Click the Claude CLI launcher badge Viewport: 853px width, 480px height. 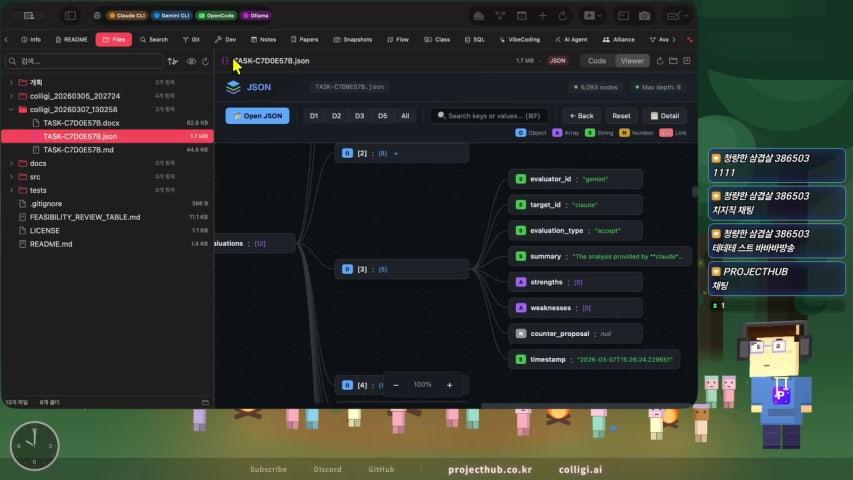point(126,16)
